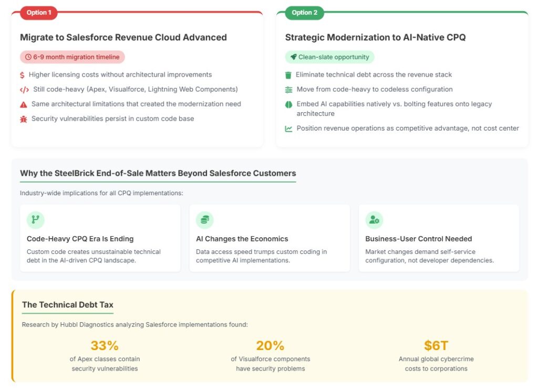
Task: Click the 33% Apex classes statistic
Action: coord(105,345)
